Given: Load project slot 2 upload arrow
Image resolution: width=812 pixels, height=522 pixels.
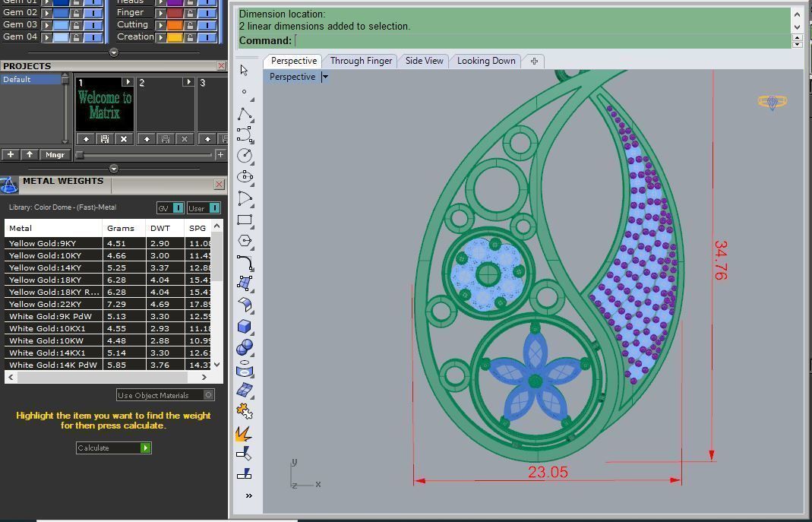Looking at the screenshot, I should [x=147, y=139].
